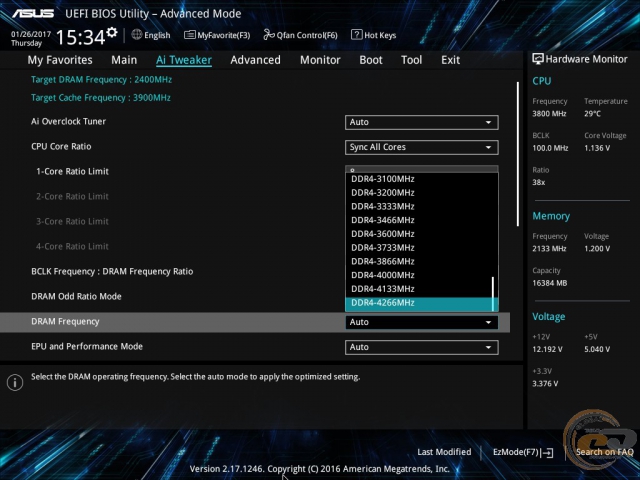640x480 pixels.
Task: Select the 1-Core Ratio Limit row
Action: [x=72, y=171]
